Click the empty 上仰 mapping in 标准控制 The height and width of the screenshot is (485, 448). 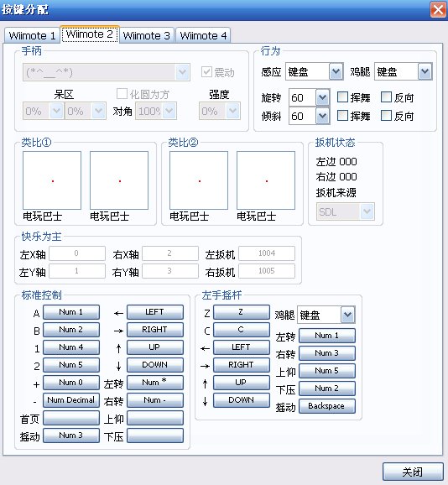[155, 418]
